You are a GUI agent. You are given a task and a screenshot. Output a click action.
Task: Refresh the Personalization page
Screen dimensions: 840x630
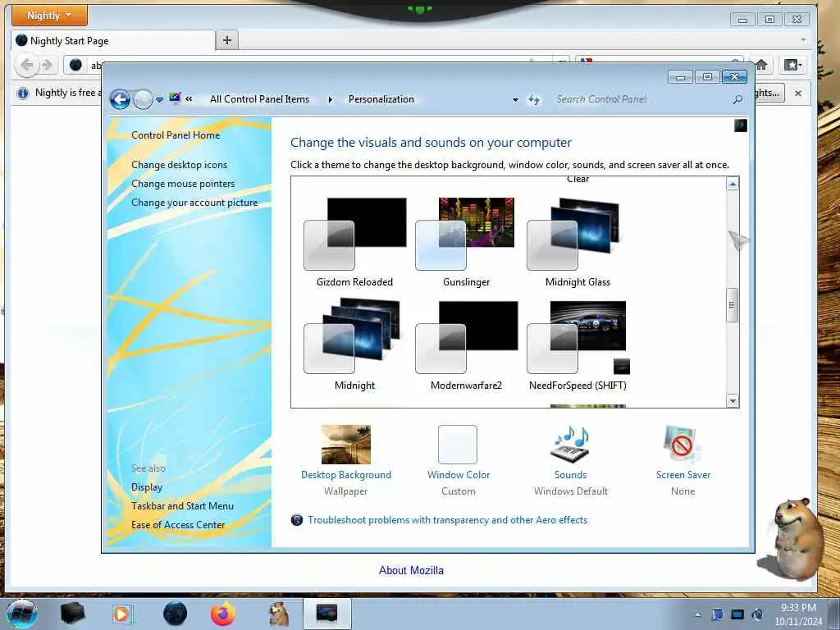point(534,99)
